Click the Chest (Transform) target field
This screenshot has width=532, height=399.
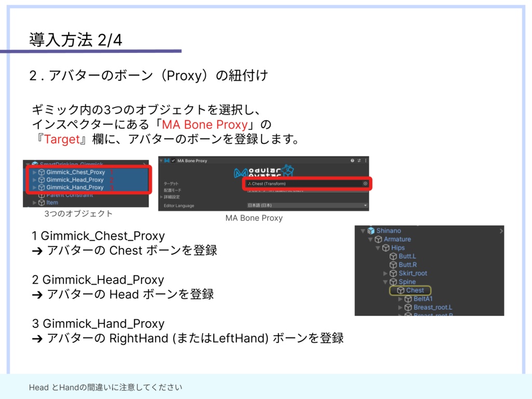click(307, 183)
